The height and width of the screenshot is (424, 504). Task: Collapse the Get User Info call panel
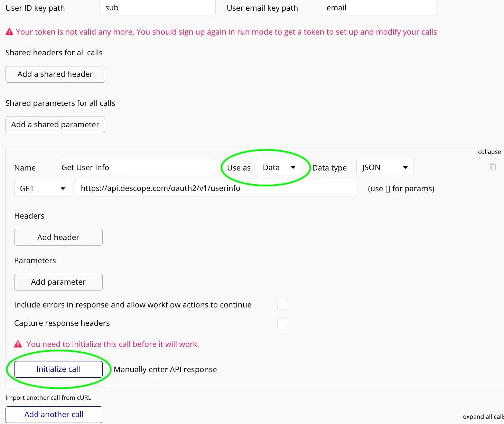click(489, 151)
